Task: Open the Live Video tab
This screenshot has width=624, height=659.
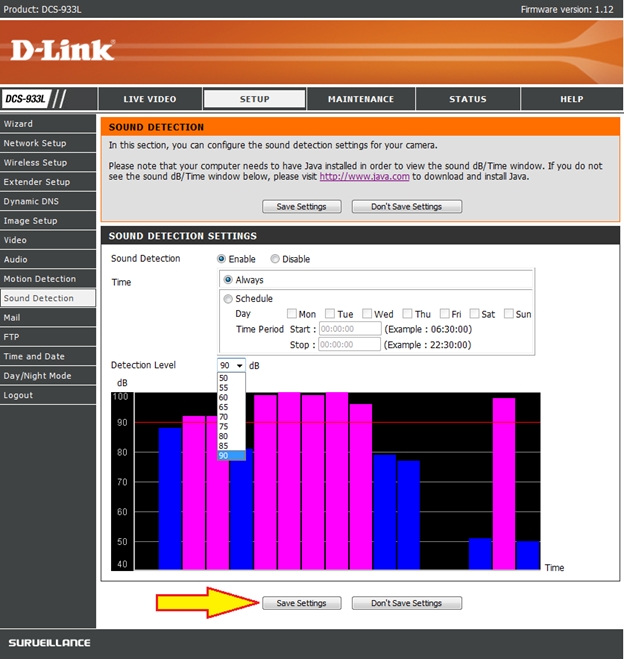Action: coord(150,99)
